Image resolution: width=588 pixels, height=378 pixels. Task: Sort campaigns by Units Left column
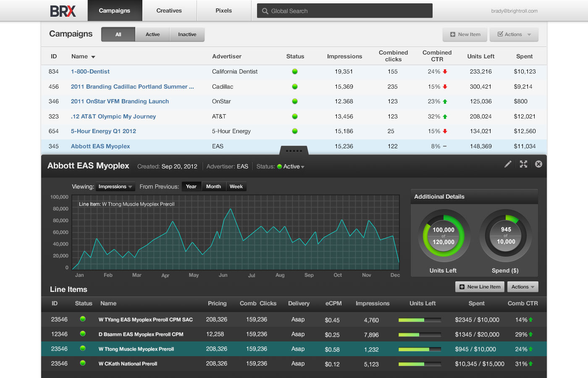click(481, 56)
